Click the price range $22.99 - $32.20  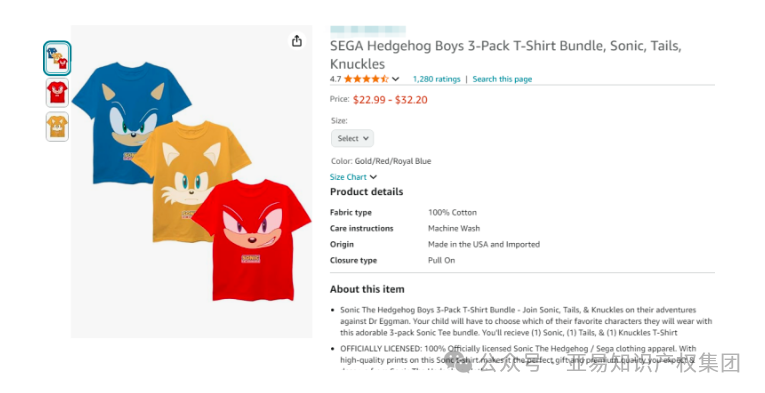(x=390, y=100)
